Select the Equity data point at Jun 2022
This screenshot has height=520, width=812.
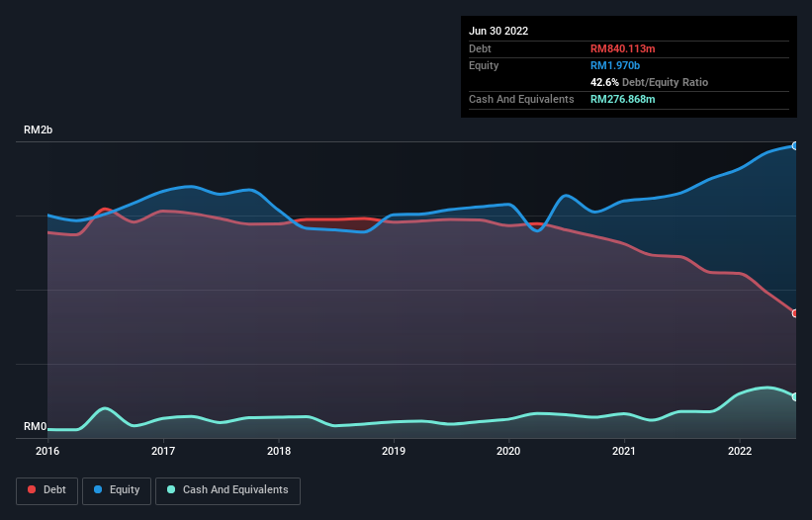[x=795, y=146]
